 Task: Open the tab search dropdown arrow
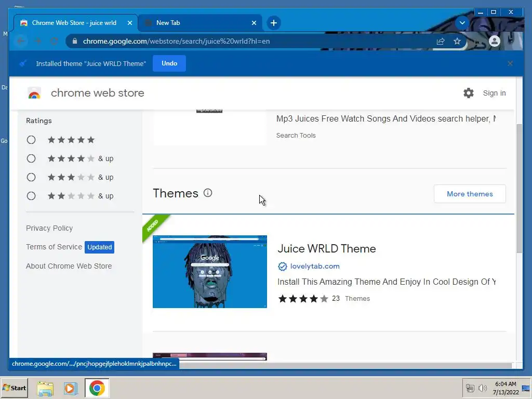pos(462,23)
